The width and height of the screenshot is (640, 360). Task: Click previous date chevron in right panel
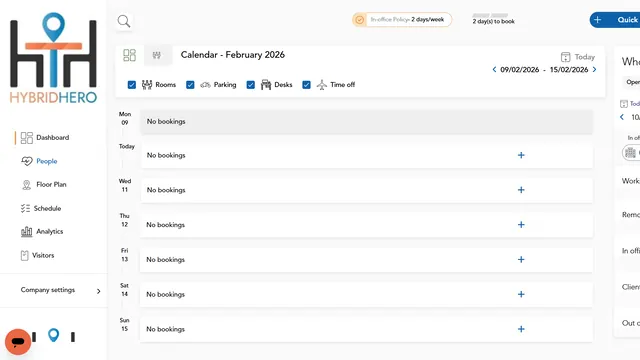click(622, 117)
